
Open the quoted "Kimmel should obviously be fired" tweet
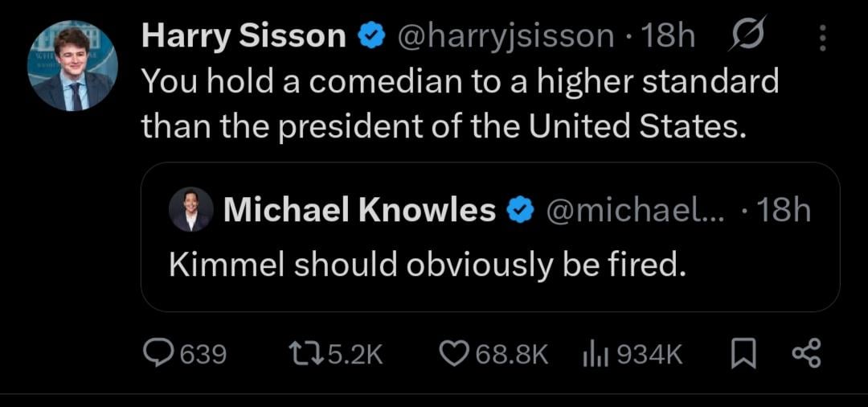pos(428,265)
